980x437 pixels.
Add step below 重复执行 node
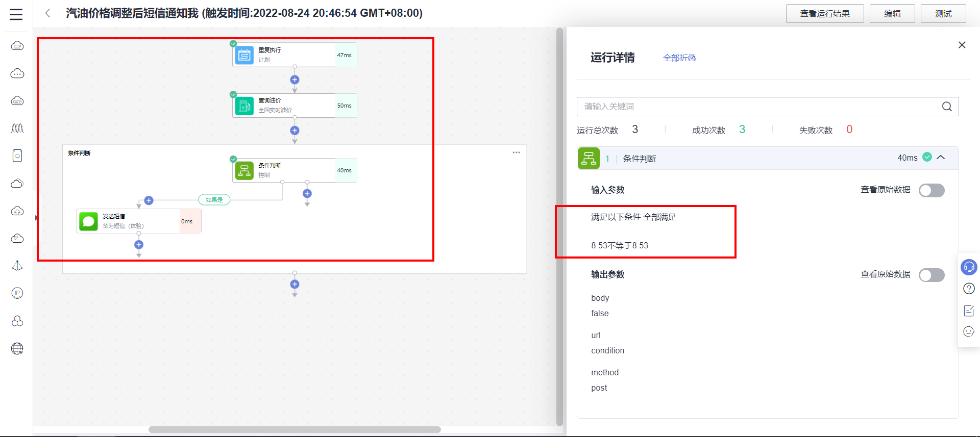[295, 80]
